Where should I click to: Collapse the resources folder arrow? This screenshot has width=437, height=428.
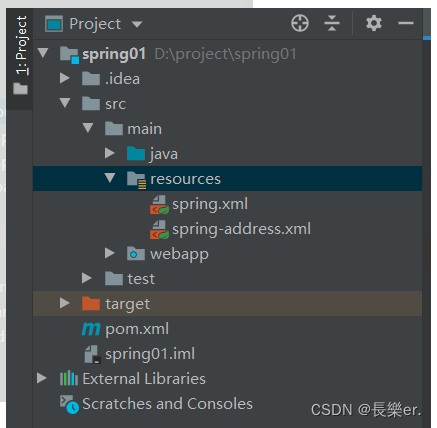[110, 178]
